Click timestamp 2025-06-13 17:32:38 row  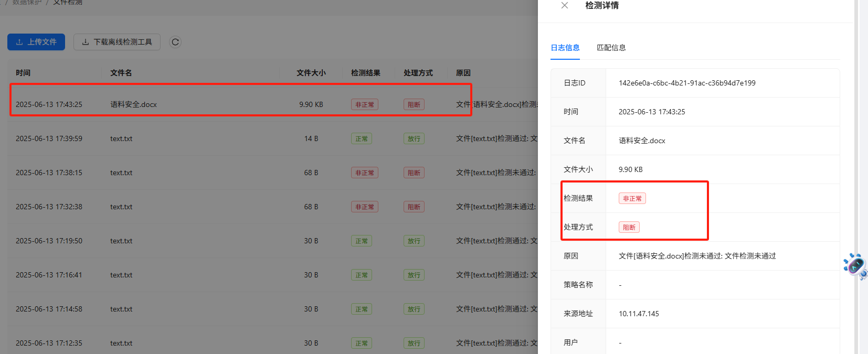[49, 207]
